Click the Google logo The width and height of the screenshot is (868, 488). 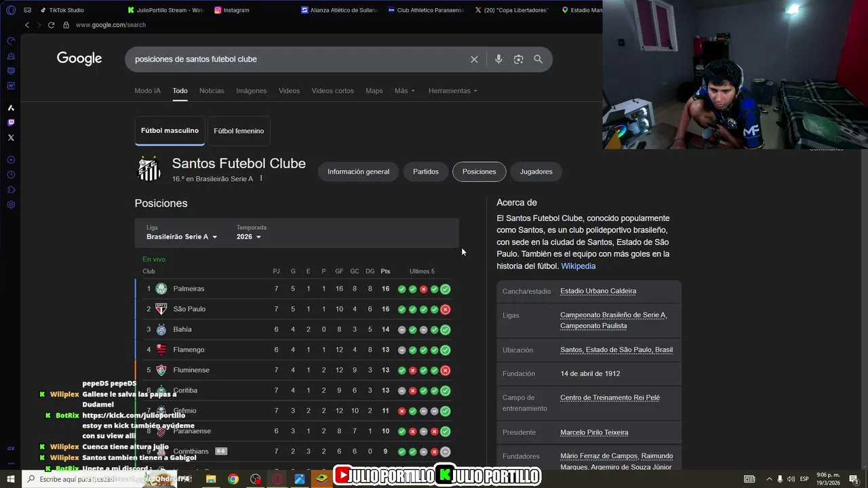coord(79,59)
